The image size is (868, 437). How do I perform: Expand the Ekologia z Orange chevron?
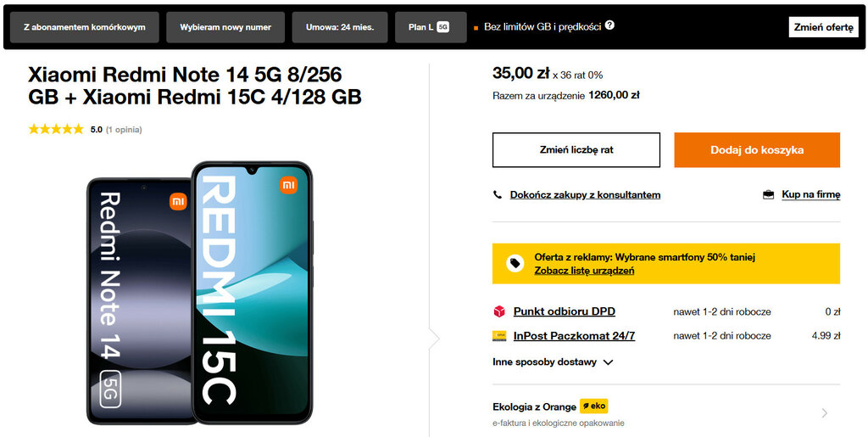[x=824, y=413]
